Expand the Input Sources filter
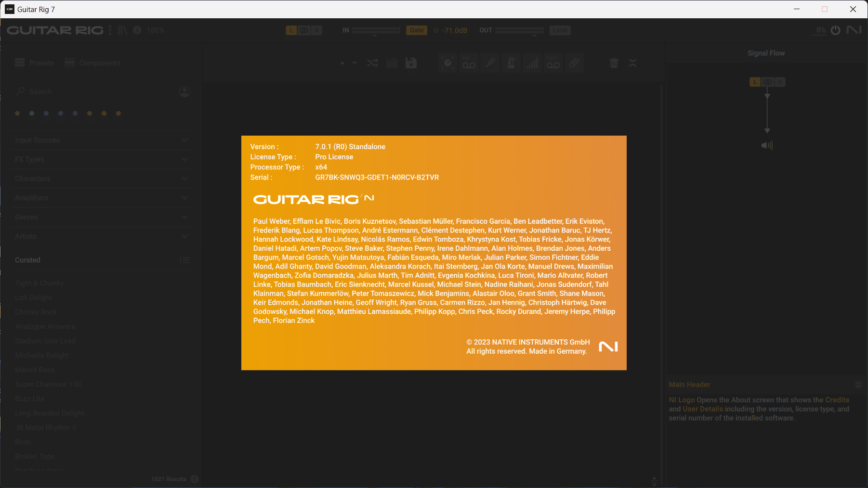This screenshot has height=488, width=868. 101,140
